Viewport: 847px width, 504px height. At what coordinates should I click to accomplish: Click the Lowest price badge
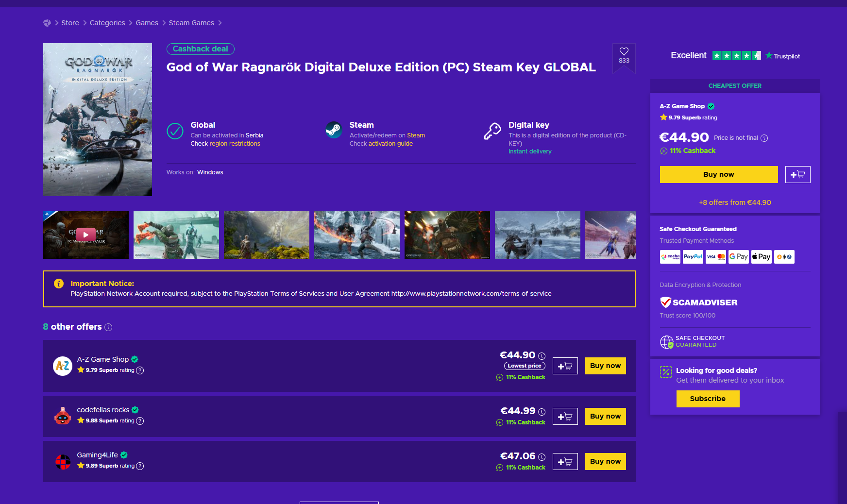(x=525, y=366)
